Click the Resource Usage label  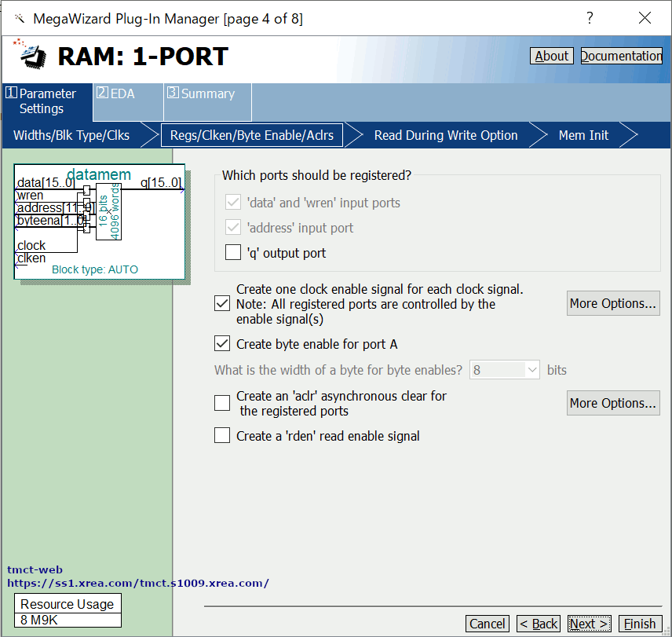coord(68,603)
